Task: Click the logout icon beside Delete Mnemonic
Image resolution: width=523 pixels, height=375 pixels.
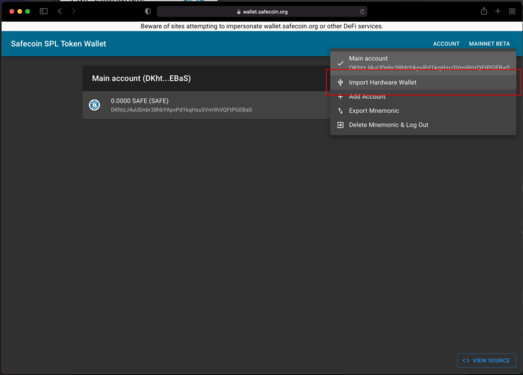Action: pyautogui.click(x=340, y=125)
